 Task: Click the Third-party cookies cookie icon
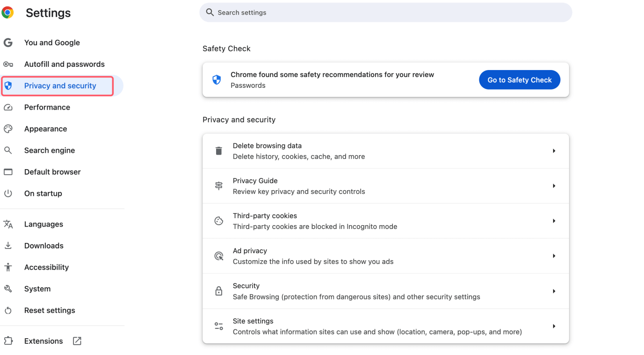click(218, 220)
